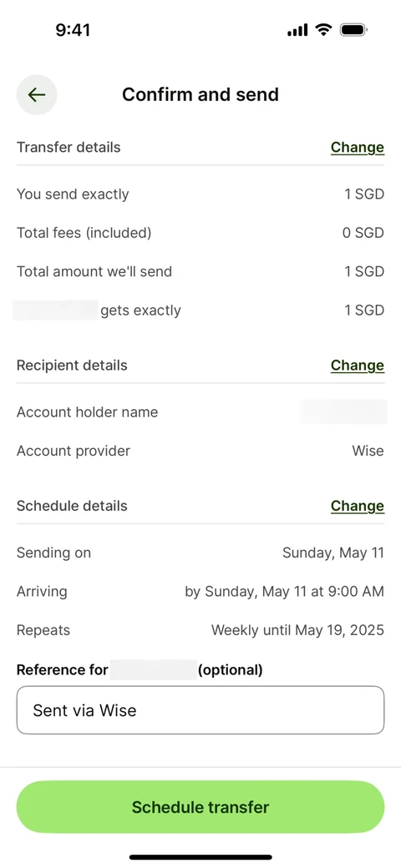This screenshot has width=401, height=868.
Task: Tap the Wi-Fi status icon
Action: click(x=323, y=30)
